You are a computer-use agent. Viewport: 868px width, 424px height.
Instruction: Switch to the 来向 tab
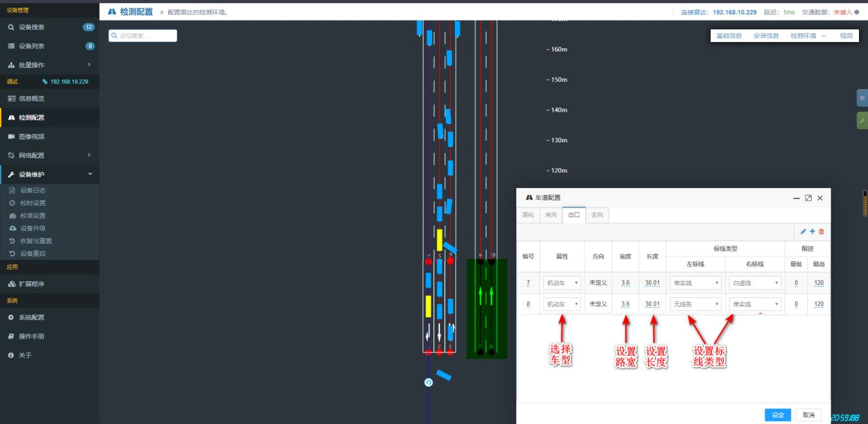(x=550, y=215)
